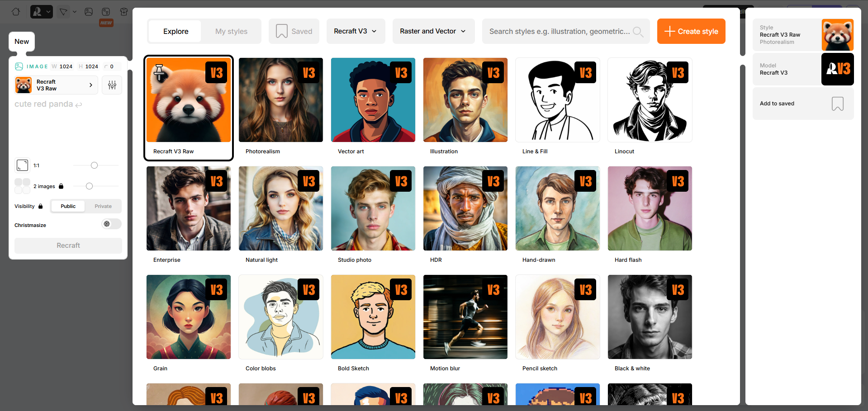
Task: Set visibility to Public
Action: pyautogui.click(x=68, y=206)
